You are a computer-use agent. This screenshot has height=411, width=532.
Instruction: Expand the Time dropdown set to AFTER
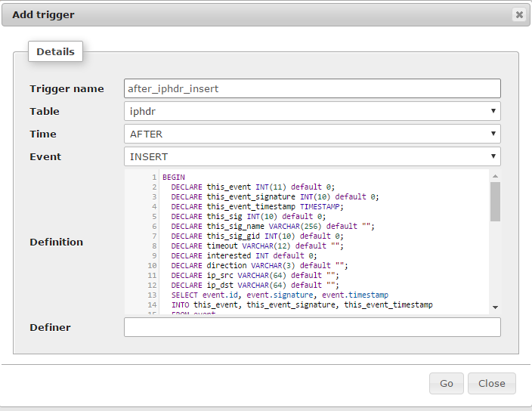311,134
